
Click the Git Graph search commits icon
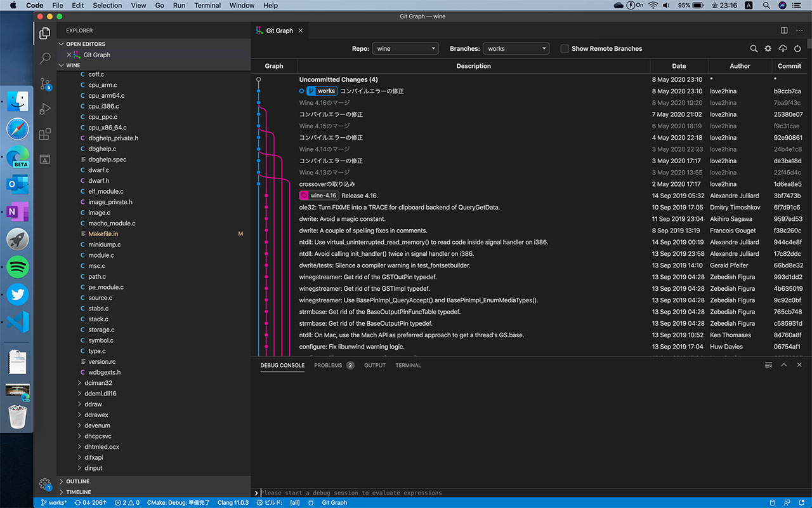click(x=754, y=48)
